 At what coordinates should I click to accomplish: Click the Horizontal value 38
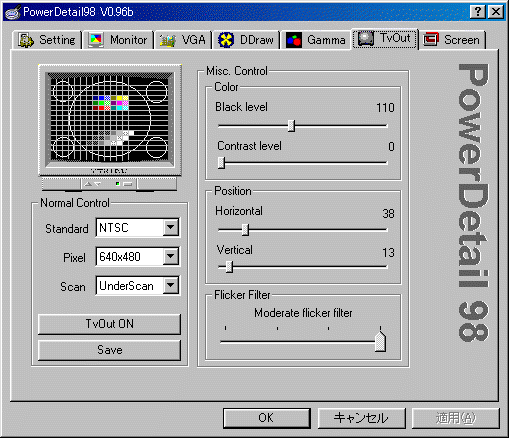388,214
